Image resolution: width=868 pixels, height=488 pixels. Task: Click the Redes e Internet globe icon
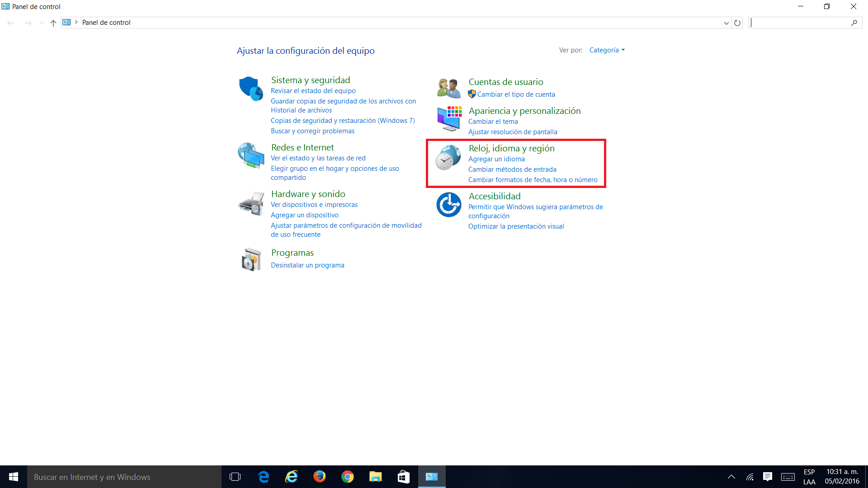pyautogui.click(x=251, y=155)
